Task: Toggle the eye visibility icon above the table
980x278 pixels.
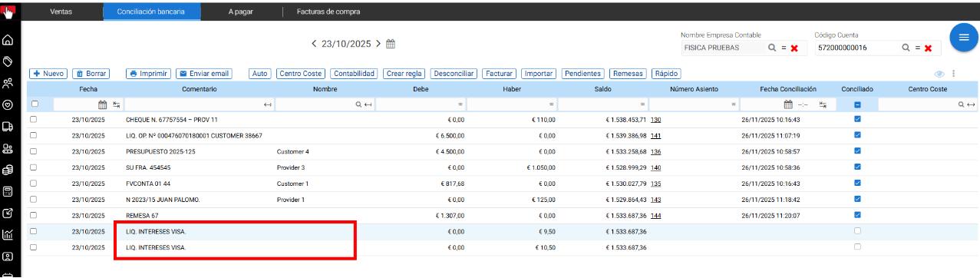Action: pyautogui.click(x=939, y=74)
